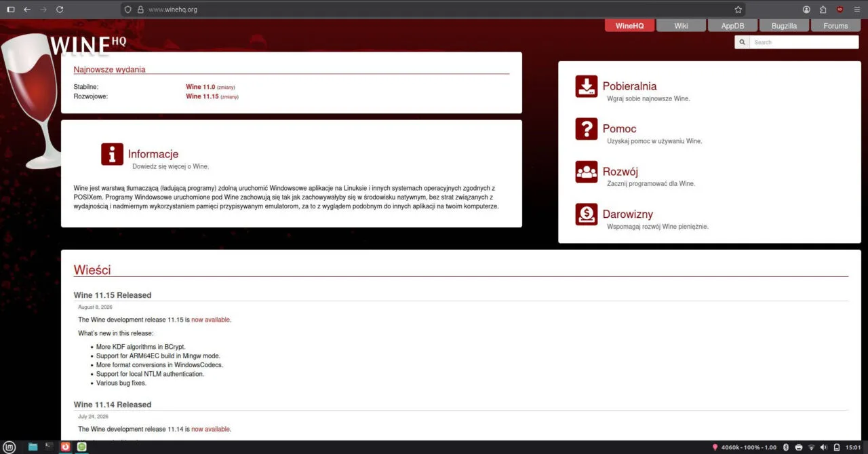Viewport: 868px width, 454px height.
Task: Go back with the browser back arrow
Action: click(x=27, y=10)
